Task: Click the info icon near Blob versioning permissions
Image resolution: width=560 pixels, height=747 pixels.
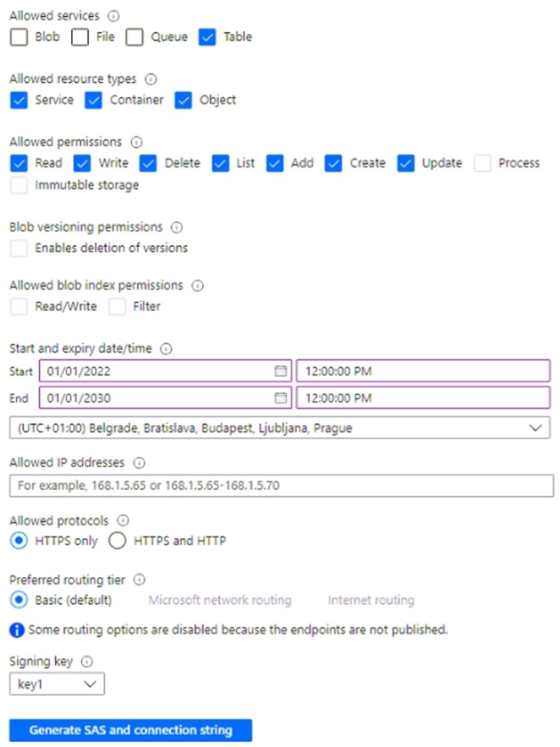Action: [x=175, y=227]
